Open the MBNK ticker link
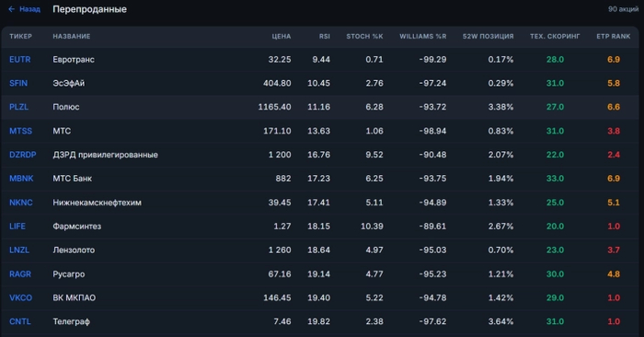The image size is (644, 337). (21, 179)
